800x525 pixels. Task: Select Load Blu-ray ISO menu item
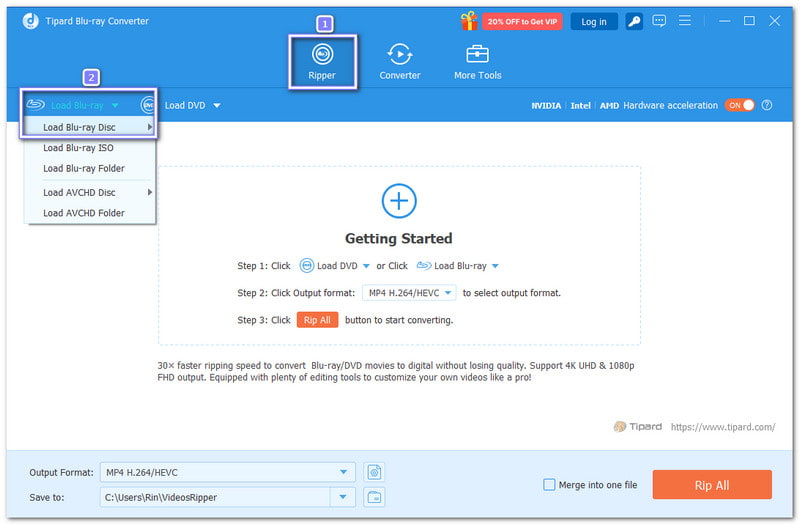78,148
